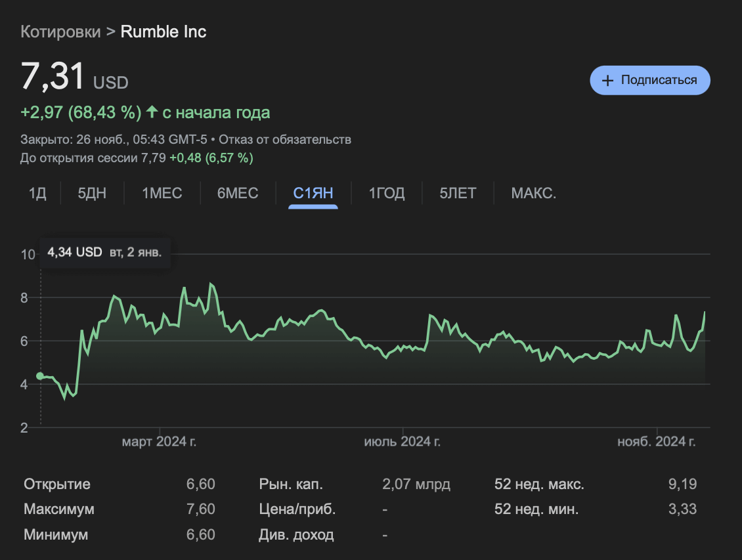Click the plus icon on Подписаться button

pyautogui.click(x=607, y=81)
